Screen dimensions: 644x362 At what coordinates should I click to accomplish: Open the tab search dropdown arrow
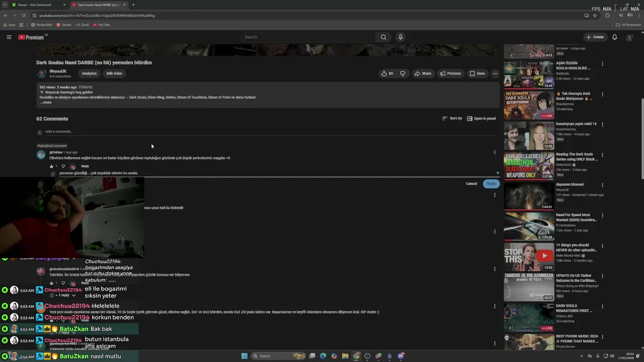(6, 5)
